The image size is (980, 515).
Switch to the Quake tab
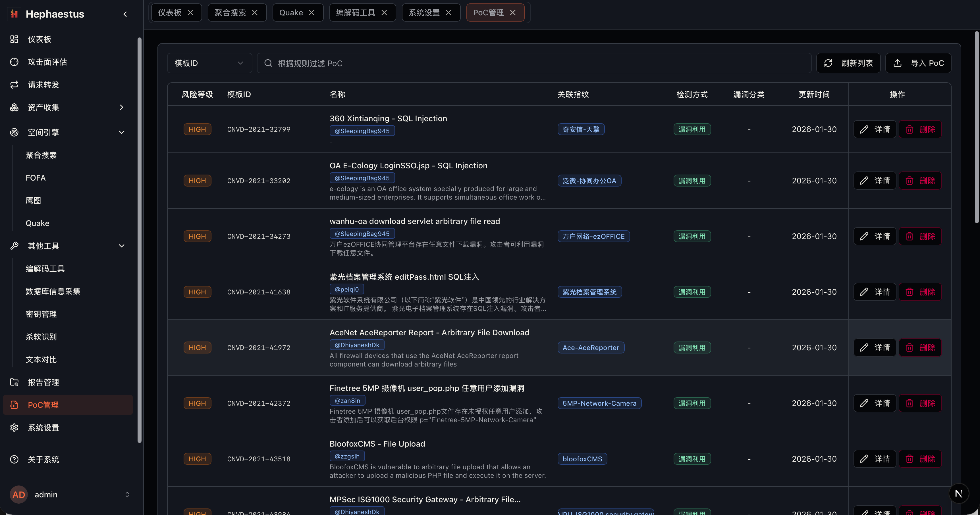(291, 12)
